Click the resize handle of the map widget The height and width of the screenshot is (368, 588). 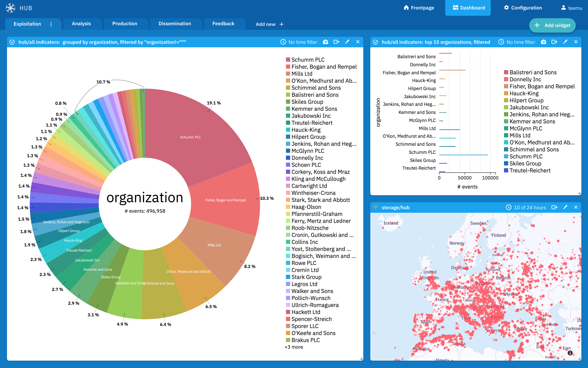[x=579, y=359]
